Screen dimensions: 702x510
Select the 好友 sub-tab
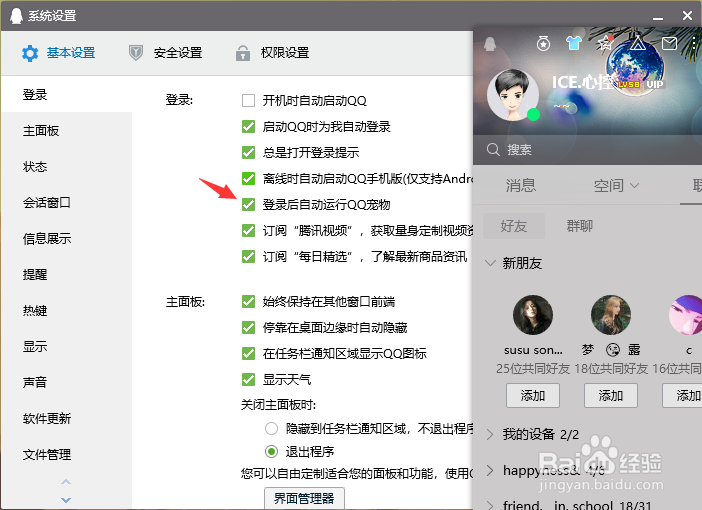pos(514,226)
